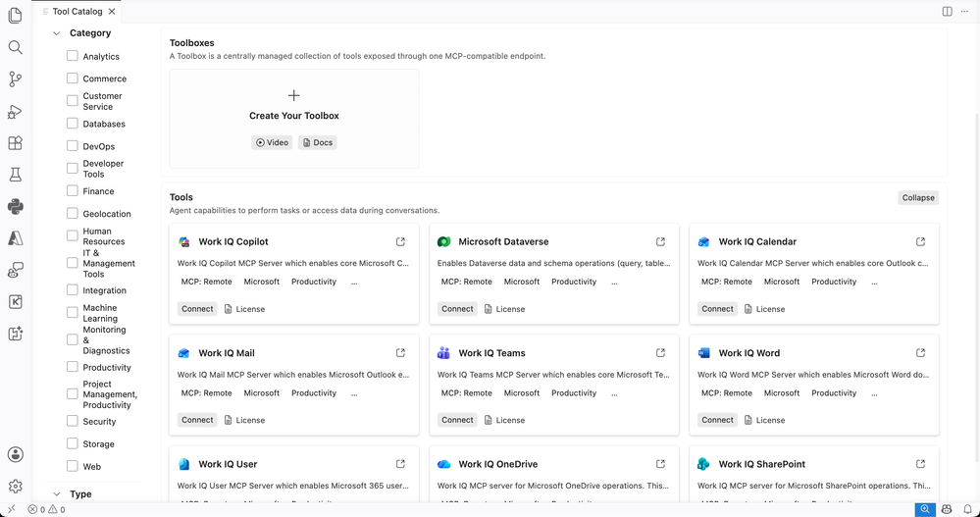The image size is (980, 517).
Task: Open the Accounts icon
Action: coord(15,454)
